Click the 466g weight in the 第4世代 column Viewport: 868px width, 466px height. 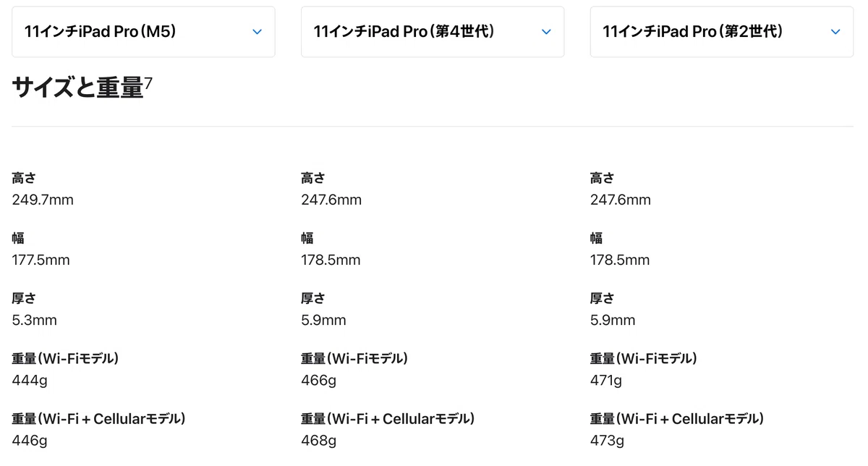click(x=318, y=380)
